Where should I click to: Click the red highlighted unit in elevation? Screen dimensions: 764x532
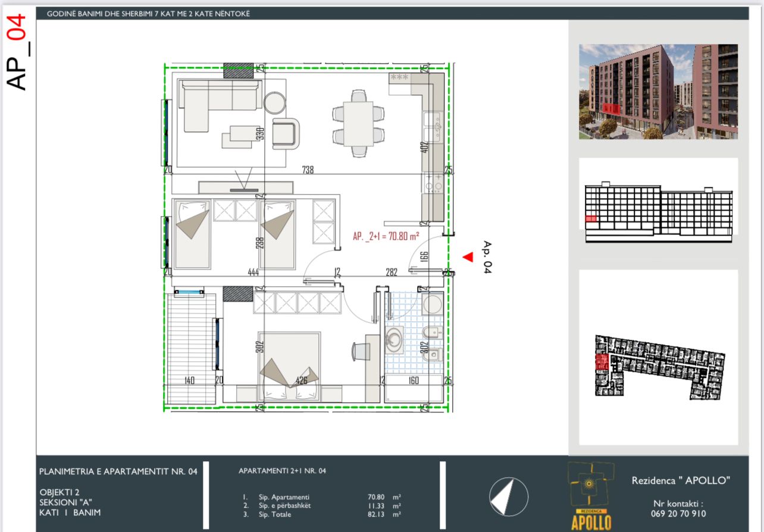(x=591, y=219)
